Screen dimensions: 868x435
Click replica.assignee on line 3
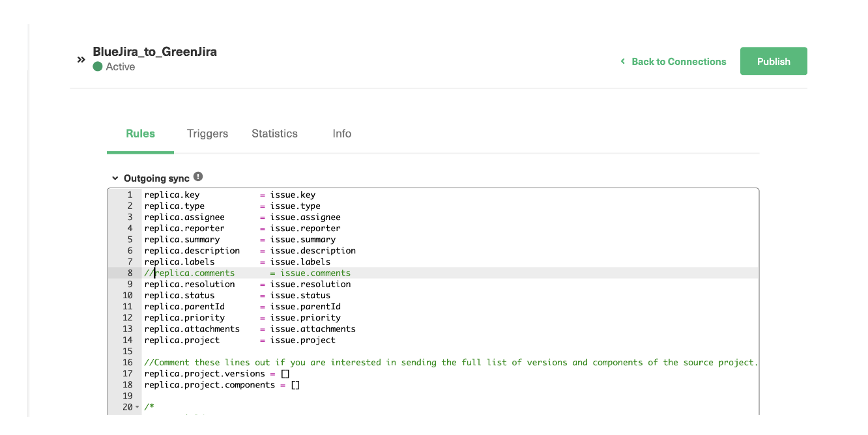184,217
